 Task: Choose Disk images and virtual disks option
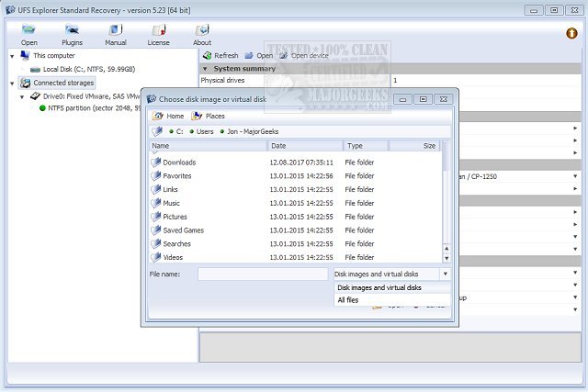coord(392,287)
